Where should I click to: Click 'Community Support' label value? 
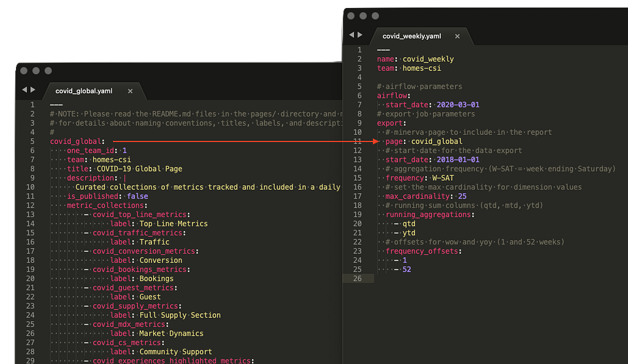pos(175,352)
